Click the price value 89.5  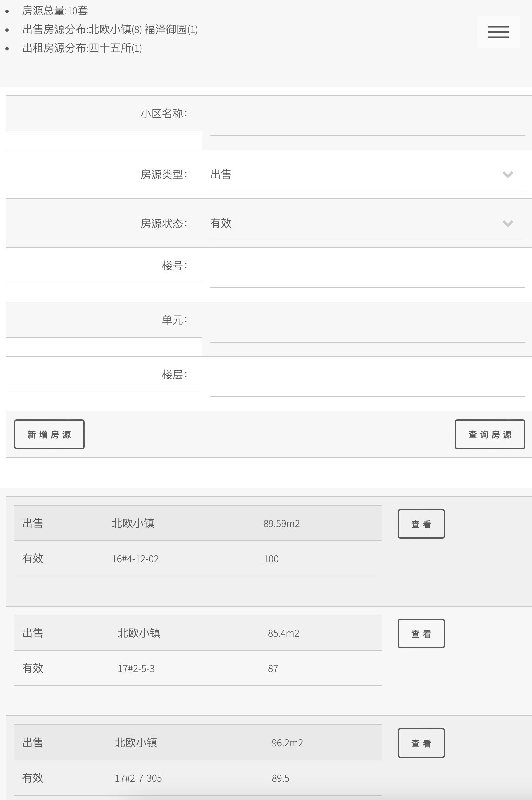[281, 778]
